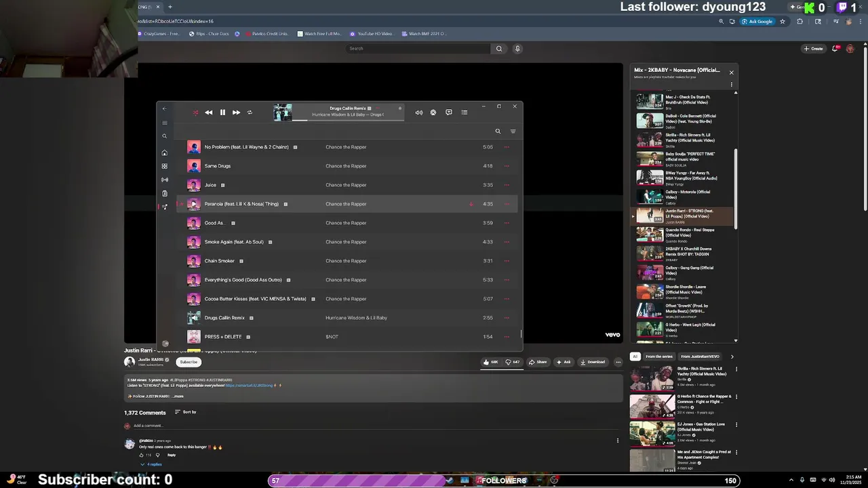Close the Mix playlist panel
The image size is (868, 488).
731,73
